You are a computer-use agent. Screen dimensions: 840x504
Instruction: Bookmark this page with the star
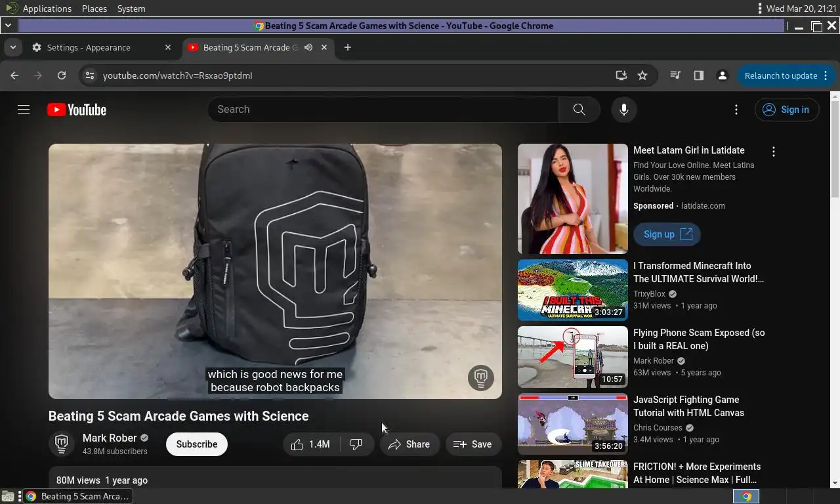point(642,75)
